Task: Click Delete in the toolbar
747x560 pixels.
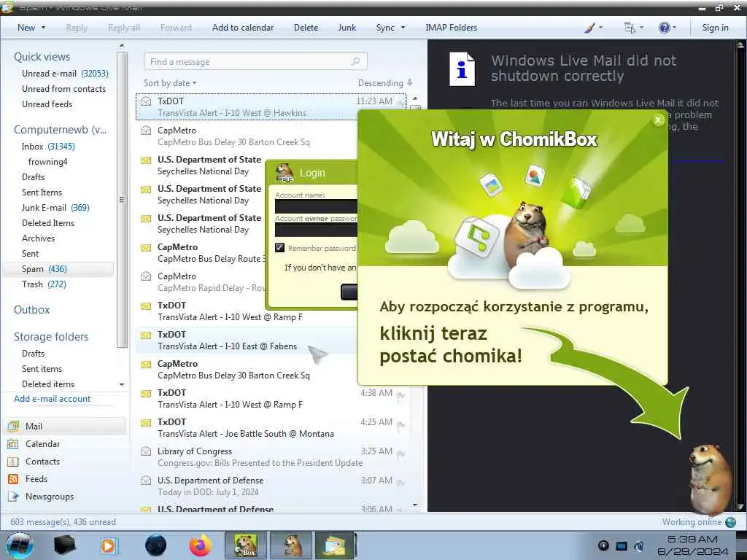Action: click(306, 28)
